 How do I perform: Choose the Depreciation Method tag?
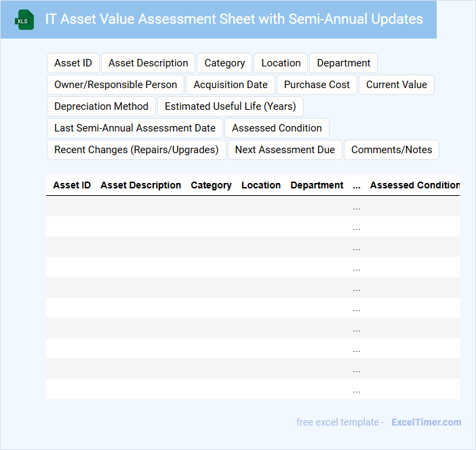pyautogui.click(x=101, y=106)
